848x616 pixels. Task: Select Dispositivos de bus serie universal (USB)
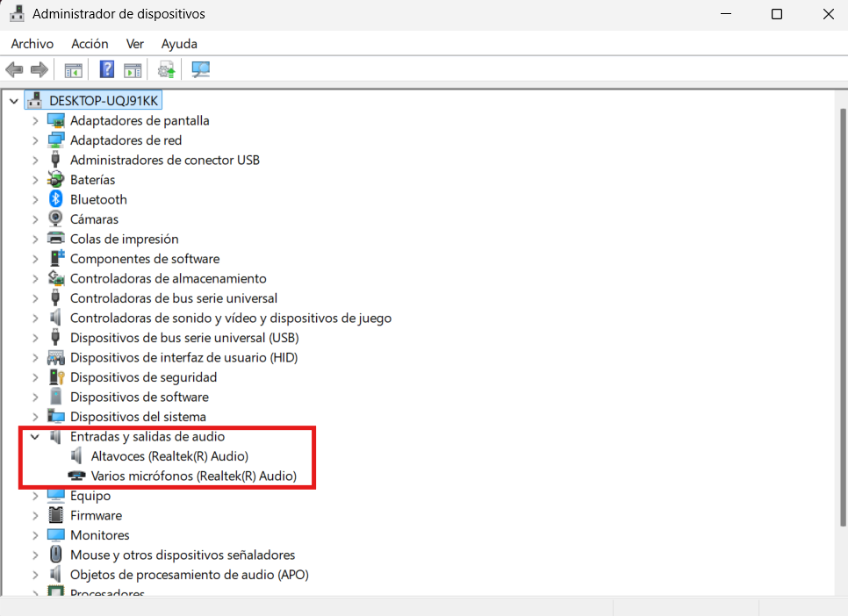[184, 338]
